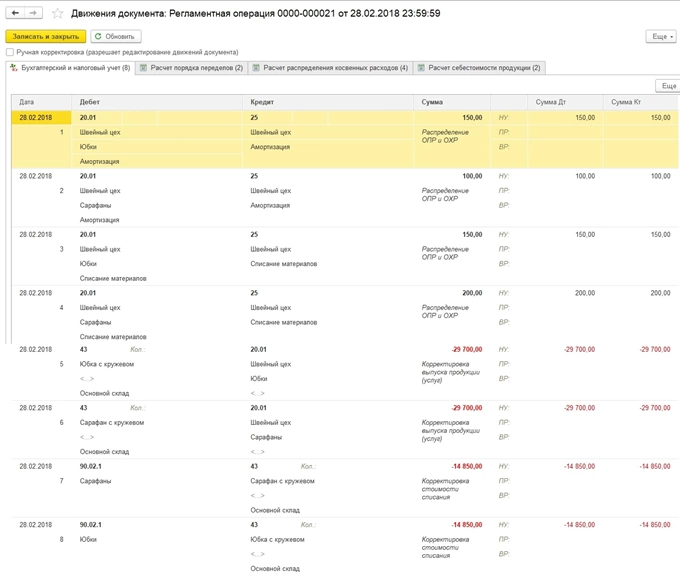Sort by the Дата column header
The height and width of the screenshot is (580, 680).
(41, 102)
